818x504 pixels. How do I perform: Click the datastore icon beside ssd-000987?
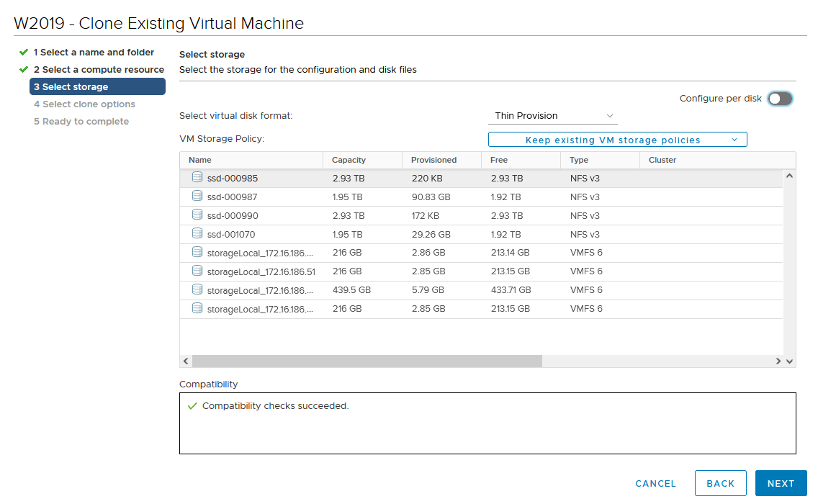[197, 196]
